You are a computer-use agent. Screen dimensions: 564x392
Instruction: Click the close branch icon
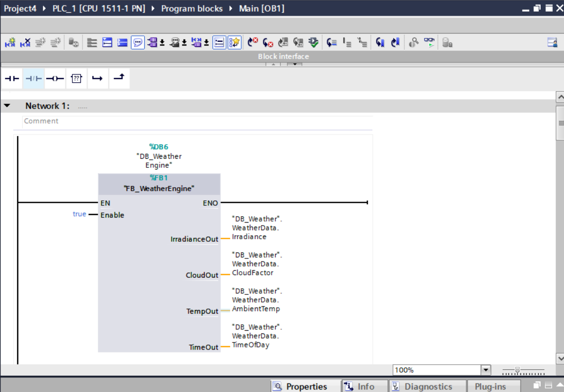pos(119,78)
